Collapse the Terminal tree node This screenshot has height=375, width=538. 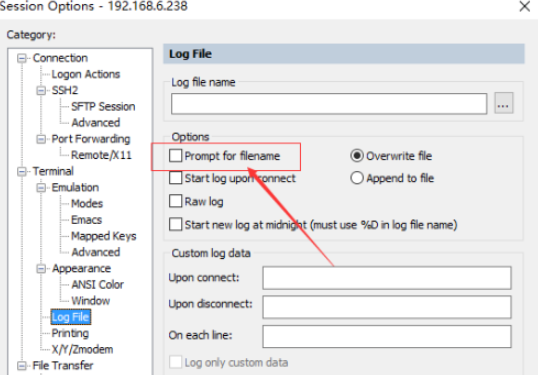[x=22, y=172]
